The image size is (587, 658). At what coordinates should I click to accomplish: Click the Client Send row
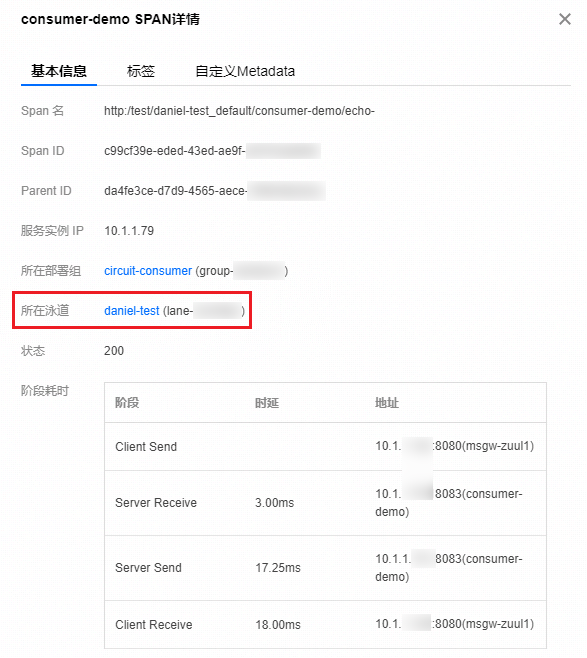pos(325,446)
